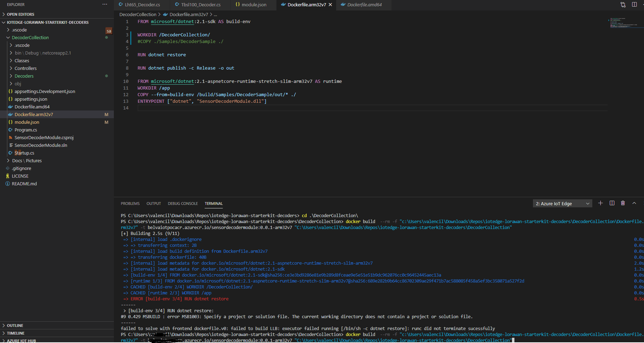Select the TERMINAL panel tab
Screen dimensions: 644x343
tap(214, 203)
